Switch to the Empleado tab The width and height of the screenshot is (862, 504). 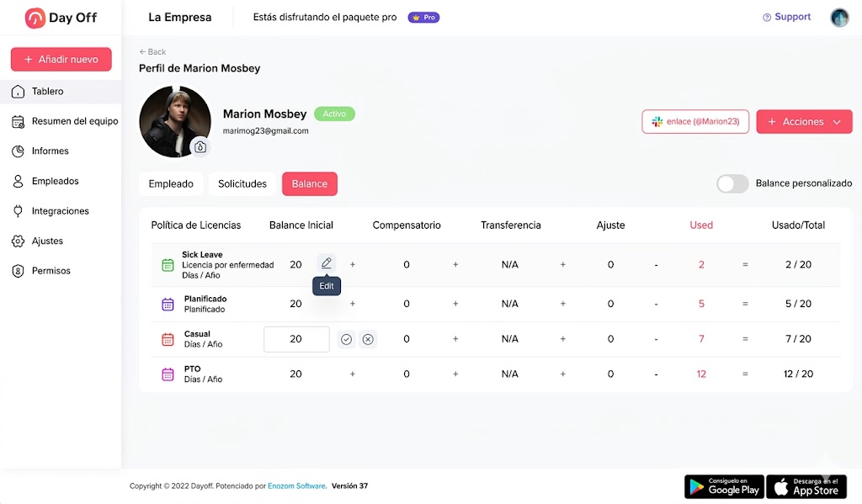(171, 184)
